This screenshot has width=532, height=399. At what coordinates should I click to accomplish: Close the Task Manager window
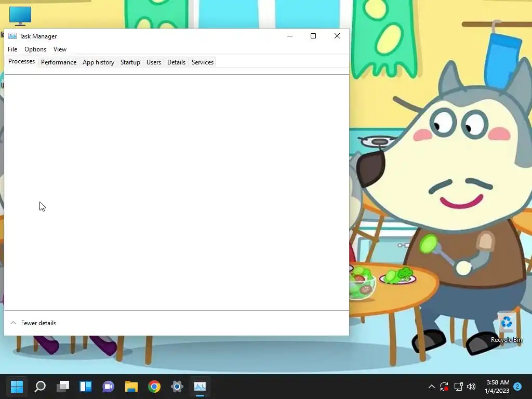pos(337,36)
